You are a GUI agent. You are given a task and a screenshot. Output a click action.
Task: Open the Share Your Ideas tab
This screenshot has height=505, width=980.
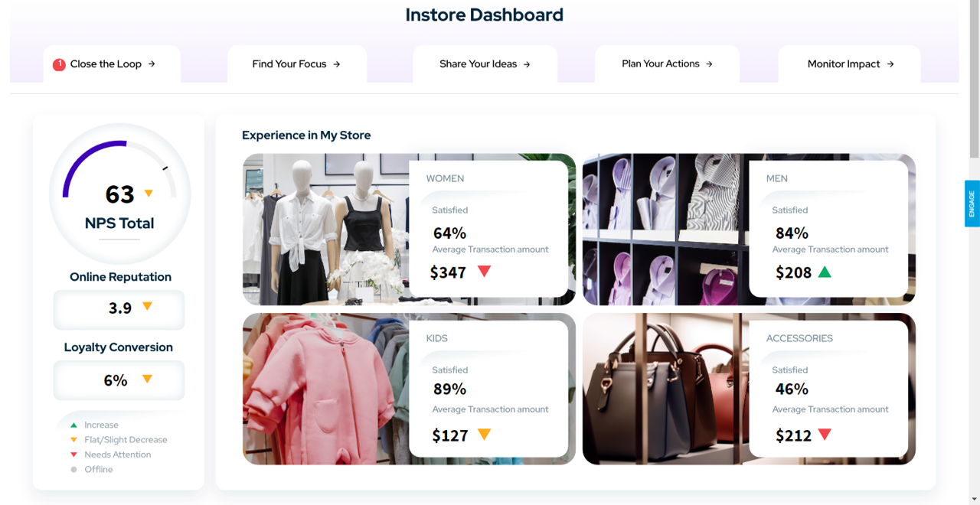tap(485, 64)
